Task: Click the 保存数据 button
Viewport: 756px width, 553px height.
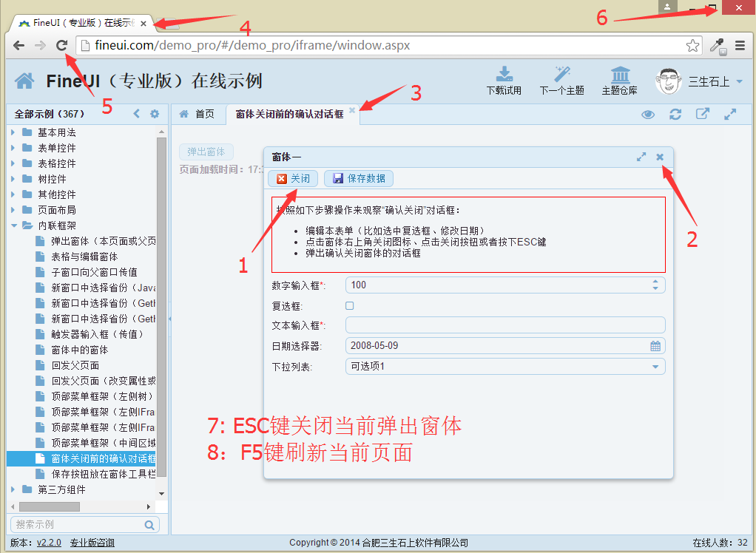Action: coord(359,178)
